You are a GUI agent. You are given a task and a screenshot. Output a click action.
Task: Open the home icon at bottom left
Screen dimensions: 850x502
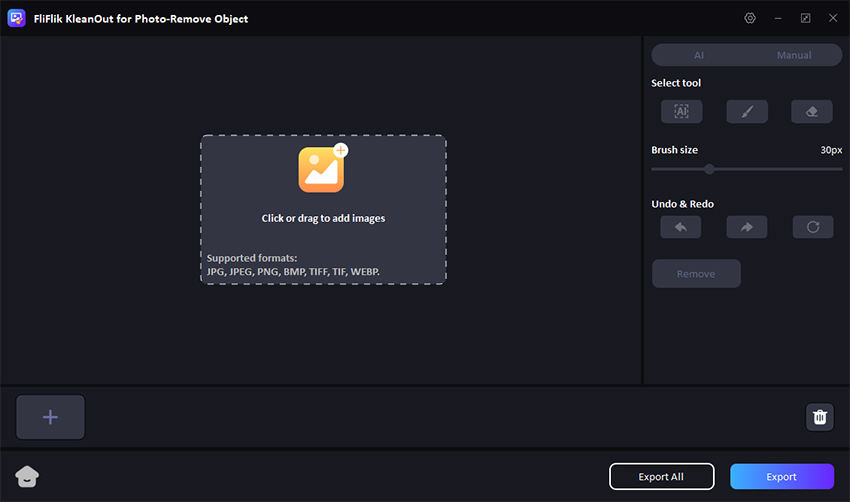pyautogui.click(x=27, y=477)
